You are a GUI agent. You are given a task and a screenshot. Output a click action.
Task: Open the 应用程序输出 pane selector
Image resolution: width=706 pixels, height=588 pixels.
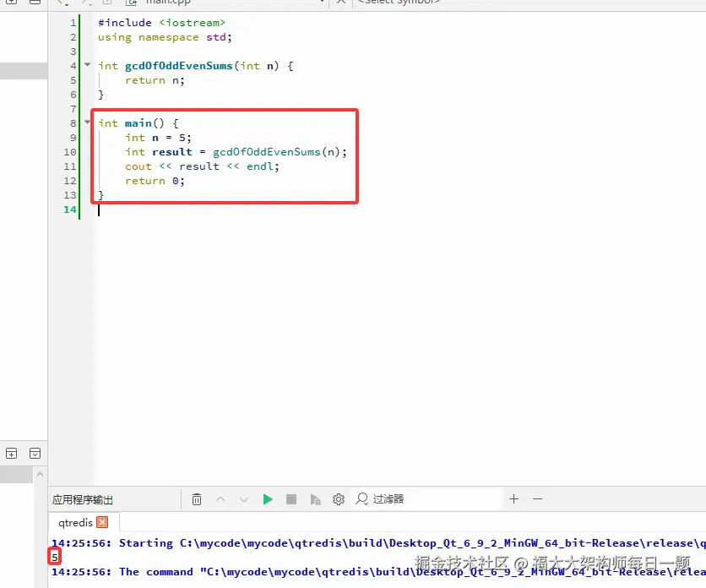pyautogui.click(x=83, y=499)
